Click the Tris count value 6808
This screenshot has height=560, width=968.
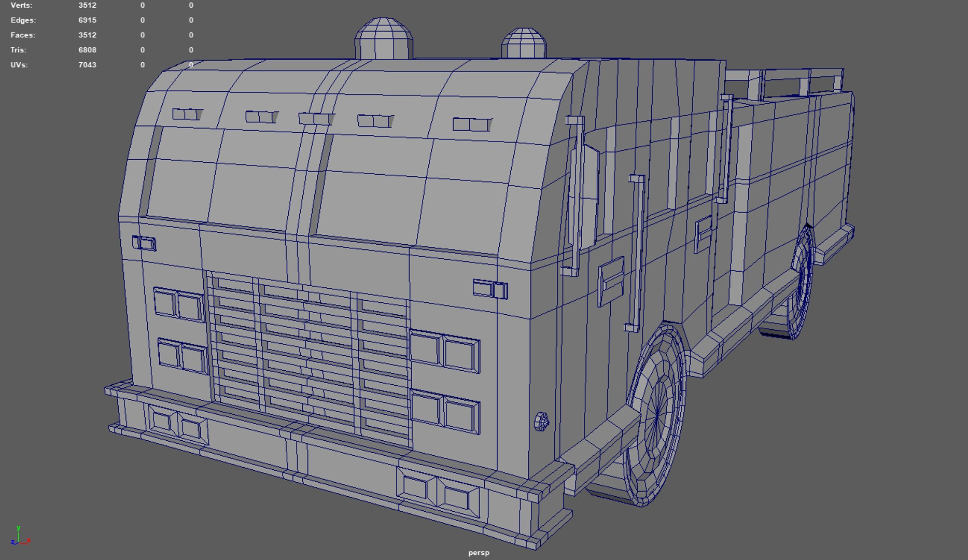87,50
